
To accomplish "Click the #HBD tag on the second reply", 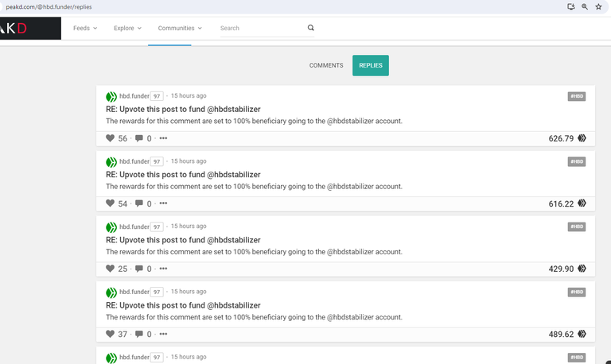I will point(577,161).
